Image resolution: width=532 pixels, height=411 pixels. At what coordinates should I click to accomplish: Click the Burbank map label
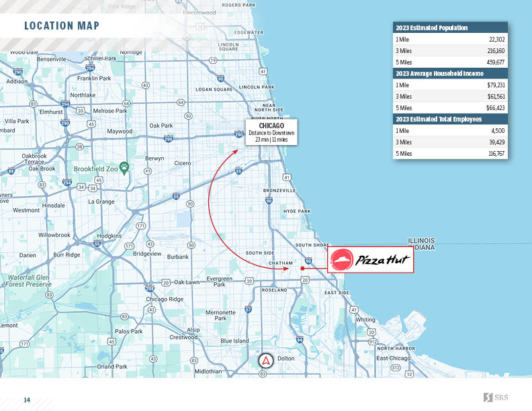178,257
